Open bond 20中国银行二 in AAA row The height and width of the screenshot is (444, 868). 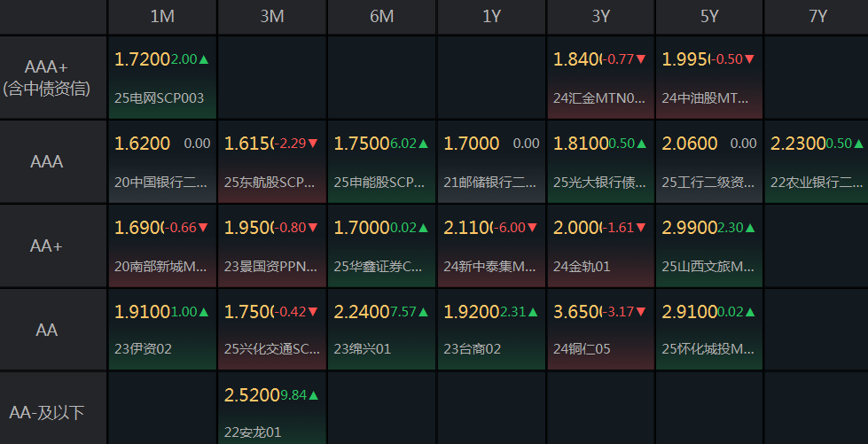pyautogui.click(x=161, y=183)
